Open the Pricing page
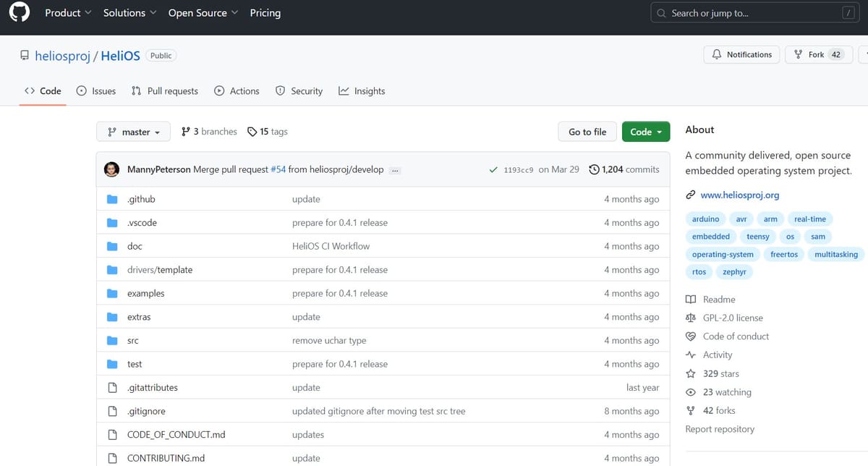This screenshot has height=466, width=868. [265, 13]
